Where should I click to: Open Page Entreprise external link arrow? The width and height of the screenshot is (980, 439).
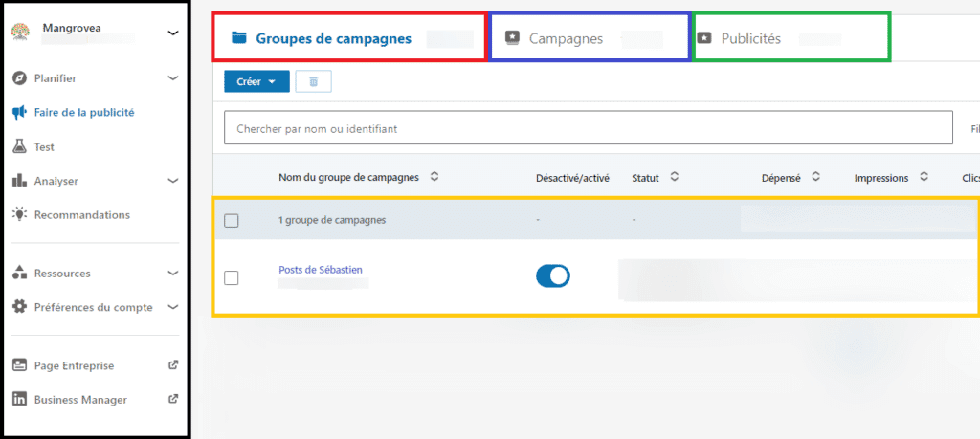174,365
